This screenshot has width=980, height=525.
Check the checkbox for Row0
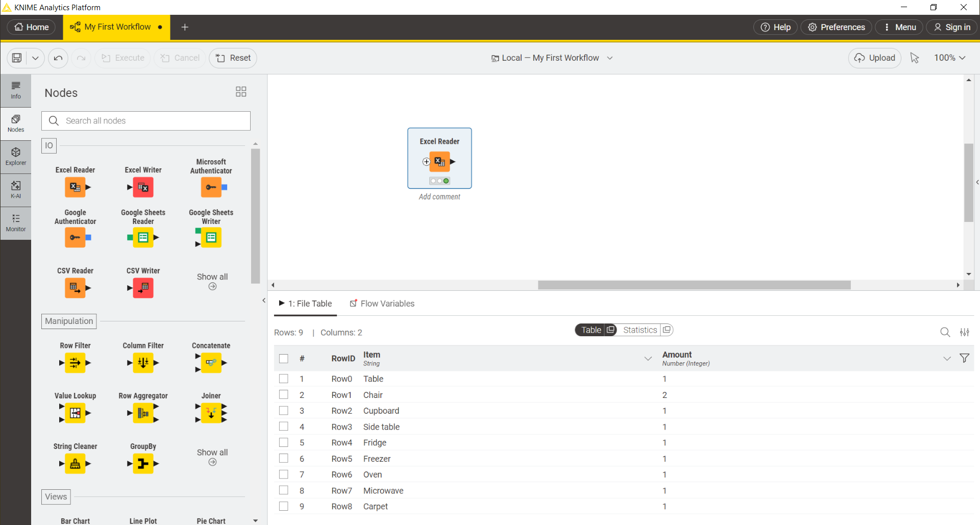tap(284, 379)
